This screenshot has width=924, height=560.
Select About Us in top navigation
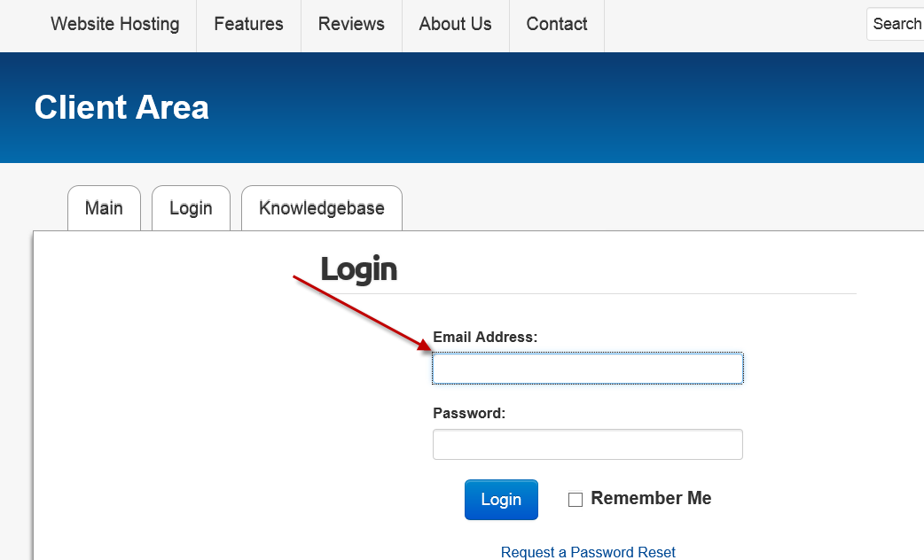pos(455,24)
